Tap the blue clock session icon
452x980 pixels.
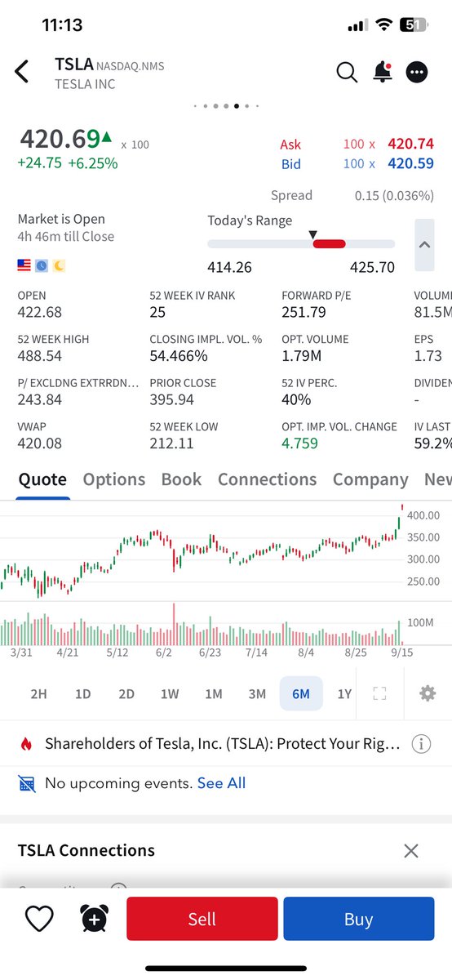(x=41, y=266)
